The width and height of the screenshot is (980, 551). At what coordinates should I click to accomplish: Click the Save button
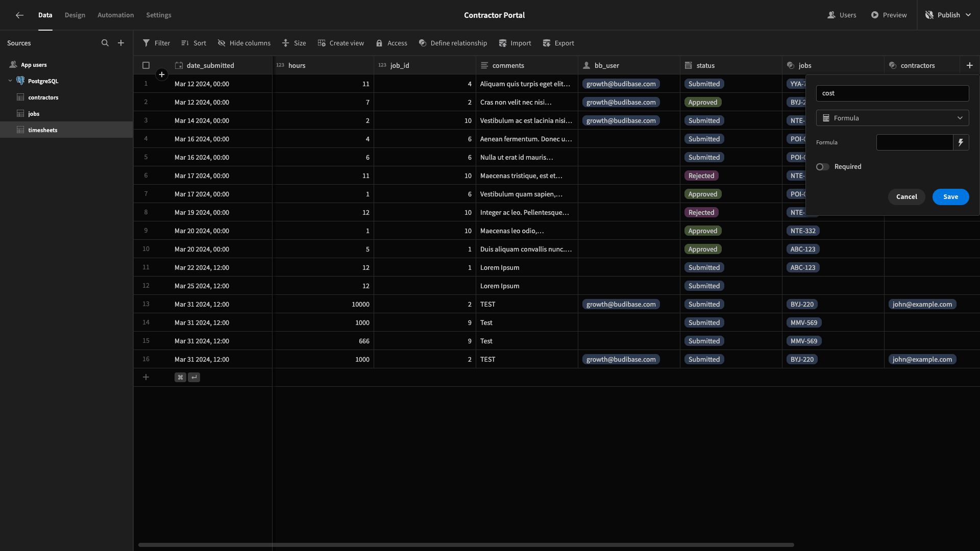pos(950,196)
